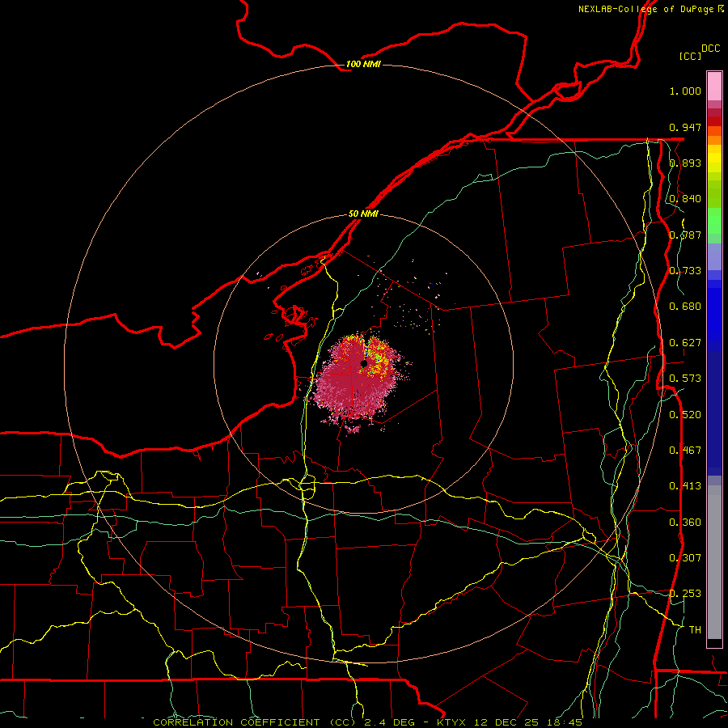Viewport: 728px width, 728px height.
Task: Click the 0.253 scale value
Action: tap(685, 594)
